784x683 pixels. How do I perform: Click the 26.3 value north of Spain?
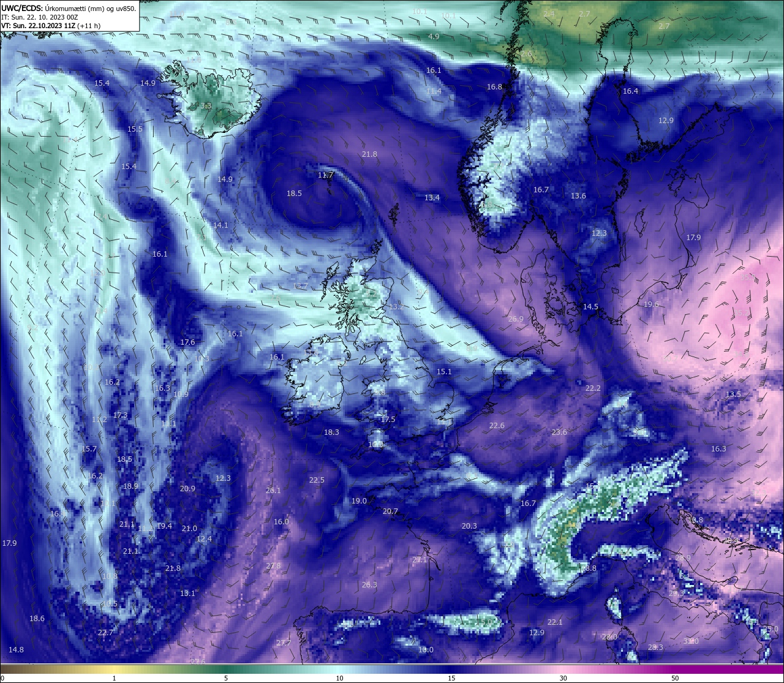point(369,585)
